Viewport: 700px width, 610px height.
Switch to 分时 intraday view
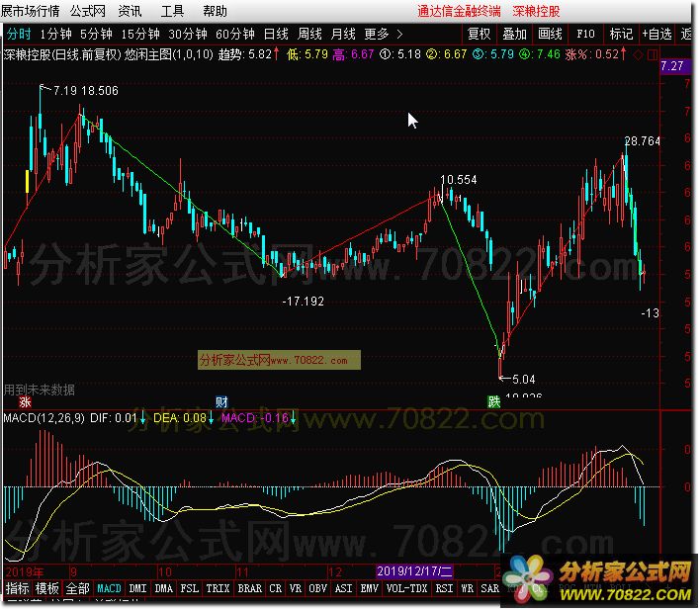click(18, 34)
